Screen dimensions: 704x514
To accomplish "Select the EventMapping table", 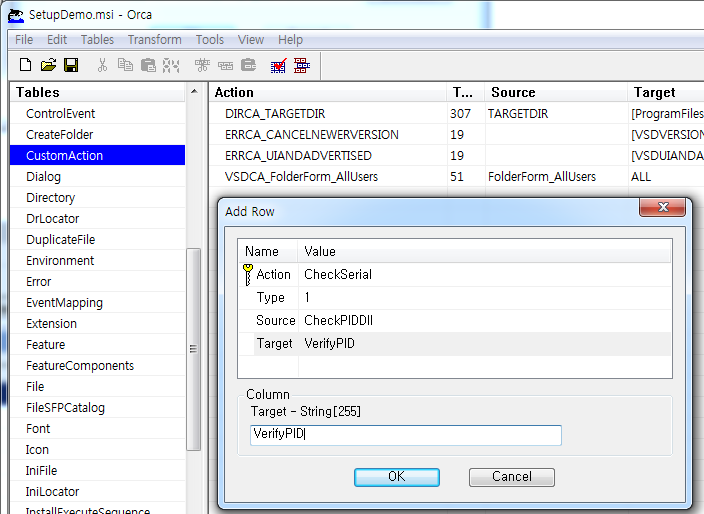I will point(97,303).
